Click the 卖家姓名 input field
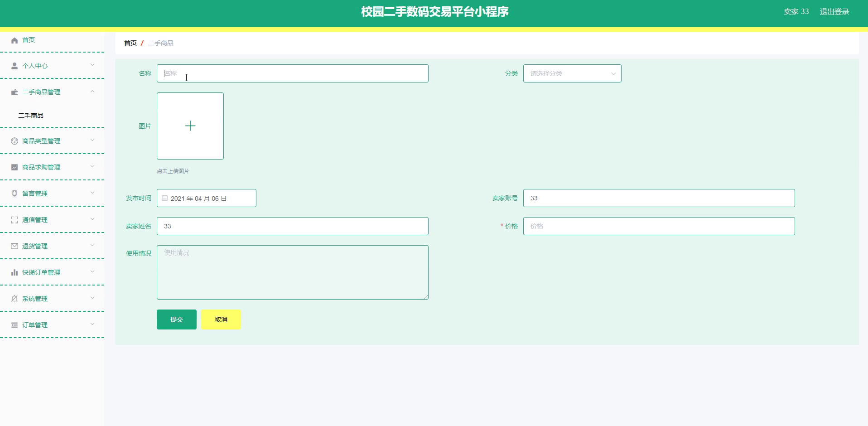This screenshot has width=868, height=426. click(x=293, y=226)
